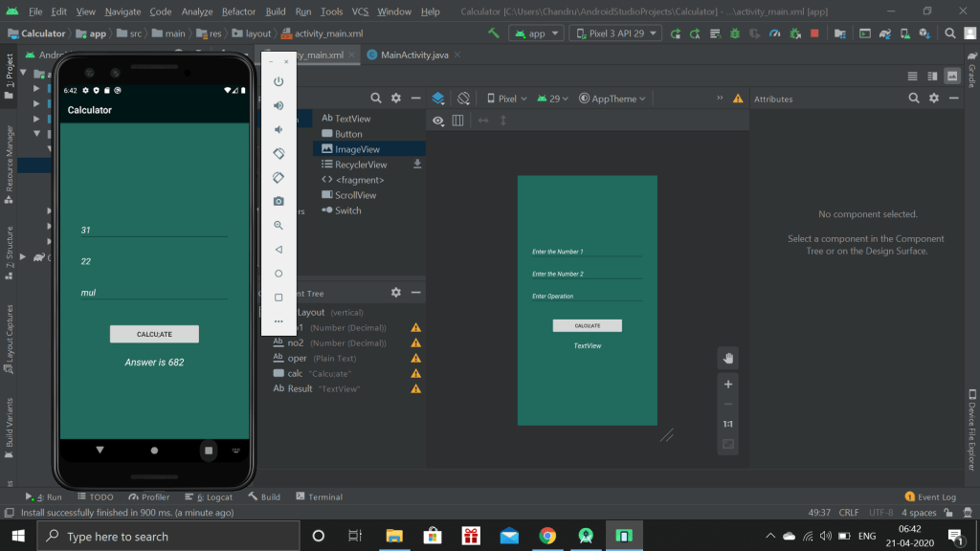Take an emulator screenshot with the camera icon
Image resolution: width=980 pixels, height=551 pixels.
click(278, 201)
